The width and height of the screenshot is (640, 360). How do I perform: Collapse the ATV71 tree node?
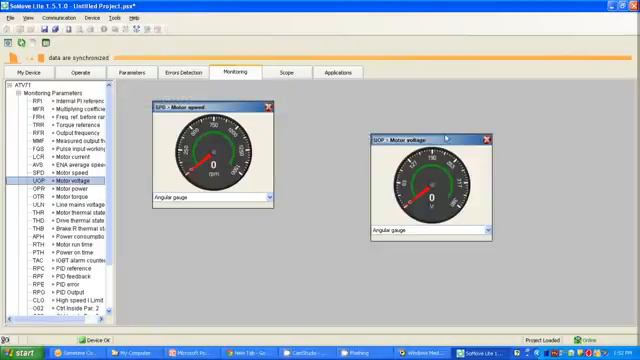coord(10,85)
